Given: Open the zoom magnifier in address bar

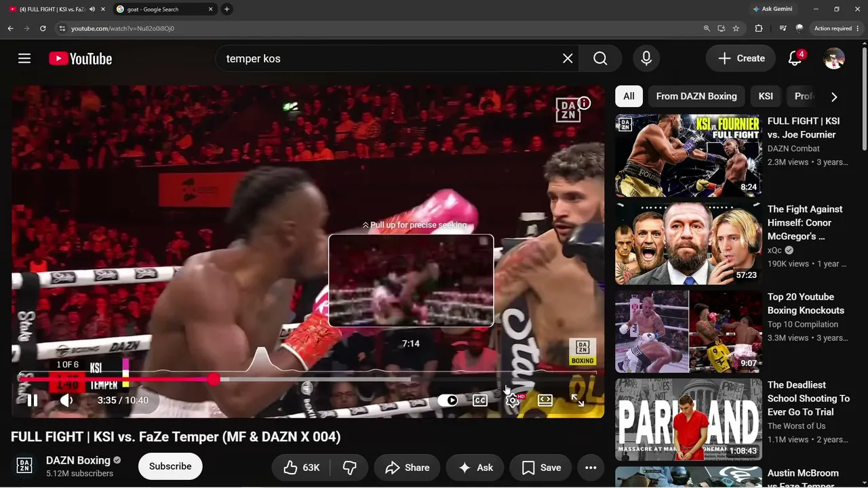Looking at the screenshot, I should point(707,28).
